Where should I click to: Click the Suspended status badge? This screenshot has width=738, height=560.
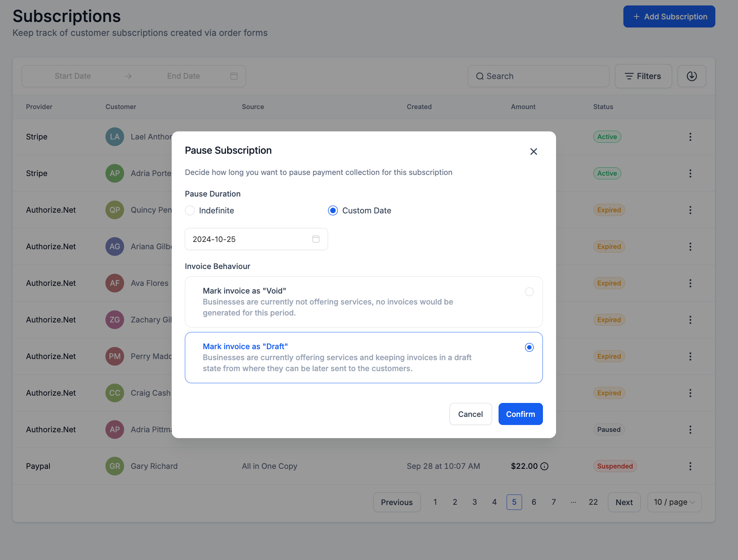[615, 466]
